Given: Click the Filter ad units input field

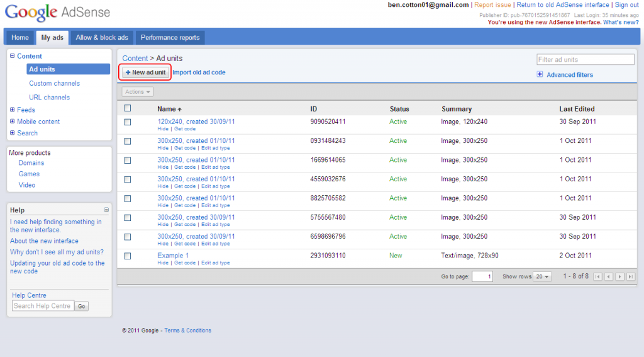Looking at the screenshot, I should [x=585, y=60].
